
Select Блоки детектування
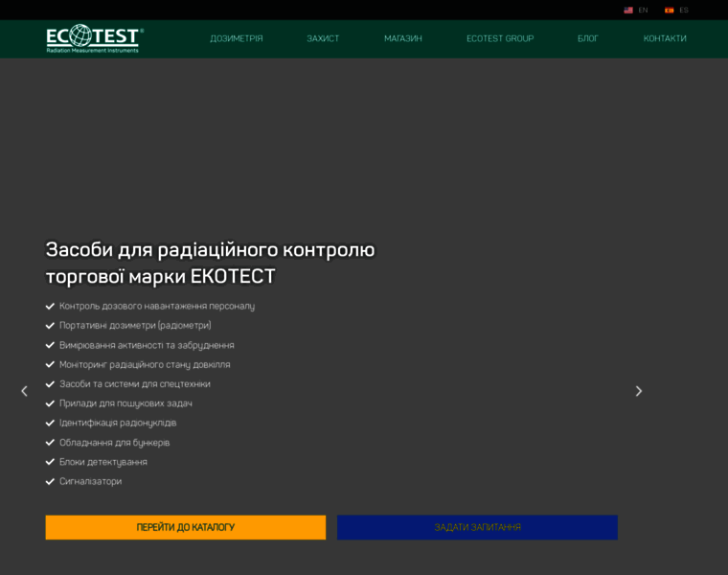tap(103, 462)
